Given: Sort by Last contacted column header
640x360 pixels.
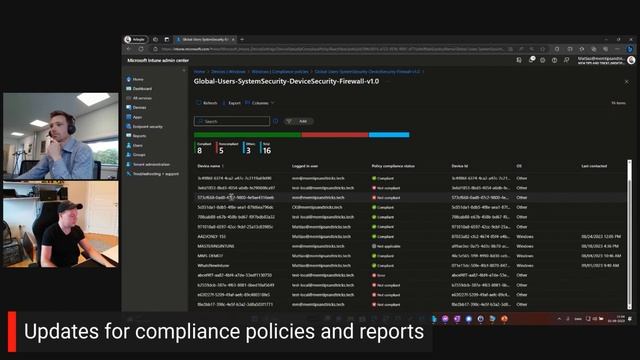Looking at the screenshot, I should [x=594, y=166].
